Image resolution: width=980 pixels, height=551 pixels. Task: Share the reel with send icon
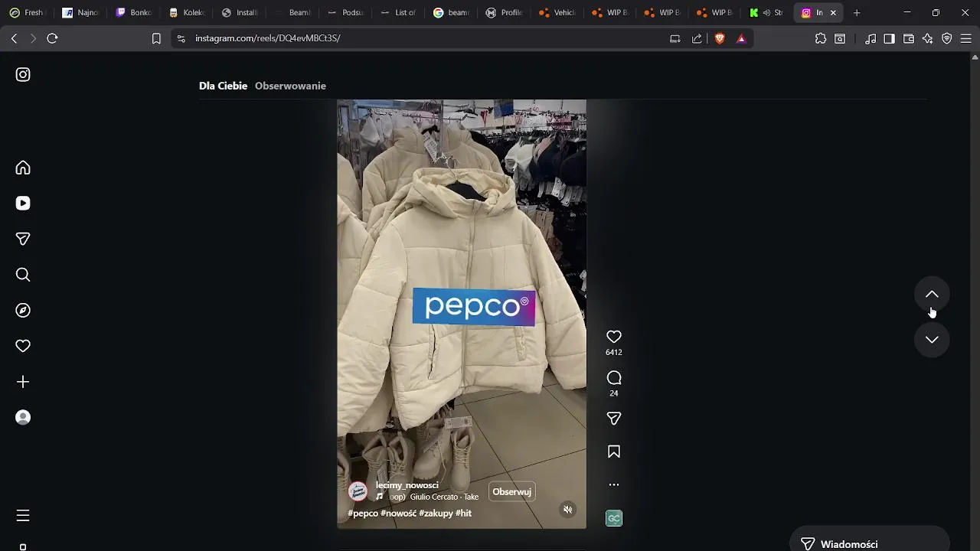coord(613,419)
